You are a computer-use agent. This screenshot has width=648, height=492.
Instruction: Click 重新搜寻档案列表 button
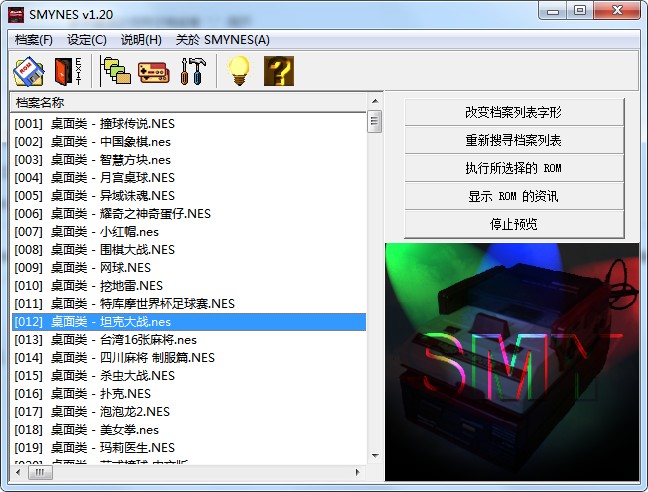click(x=514, y=140)
